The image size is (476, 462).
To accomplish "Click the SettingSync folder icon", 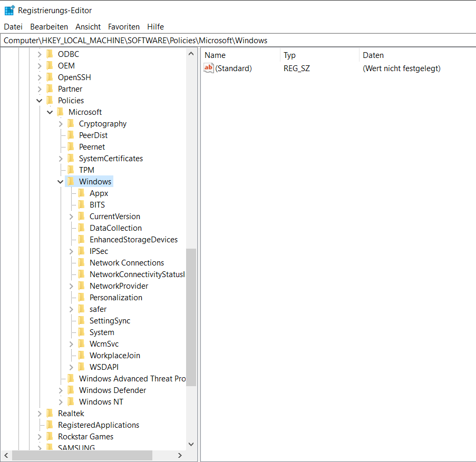I will [x=81, y=320].
